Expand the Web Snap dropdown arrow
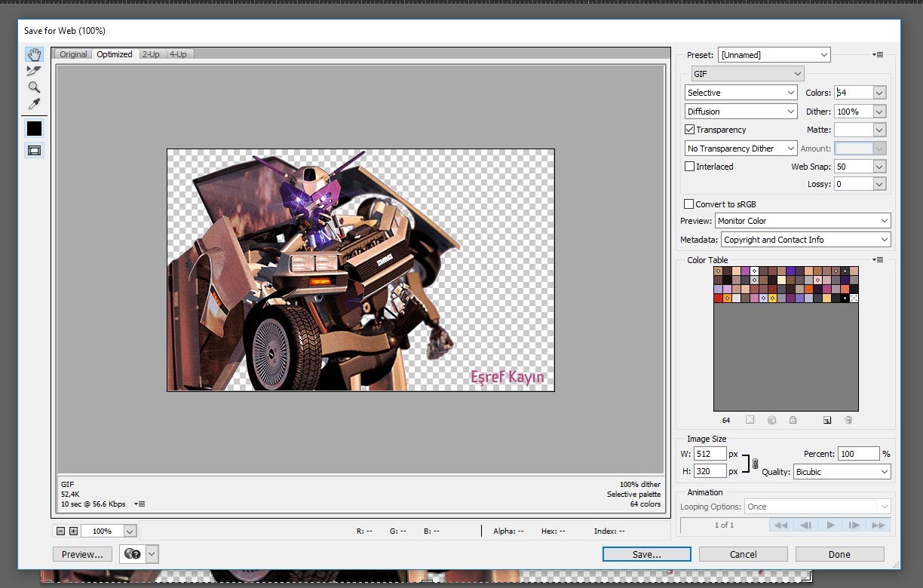Screen dimensions: 923x588 (x=879, y=167)
